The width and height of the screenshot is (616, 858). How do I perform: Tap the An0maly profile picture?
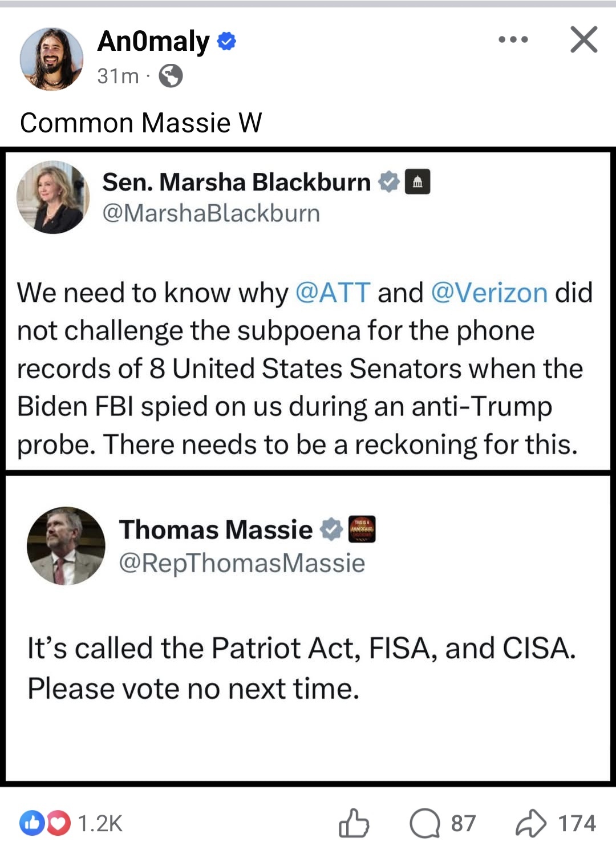pos(51,59)
